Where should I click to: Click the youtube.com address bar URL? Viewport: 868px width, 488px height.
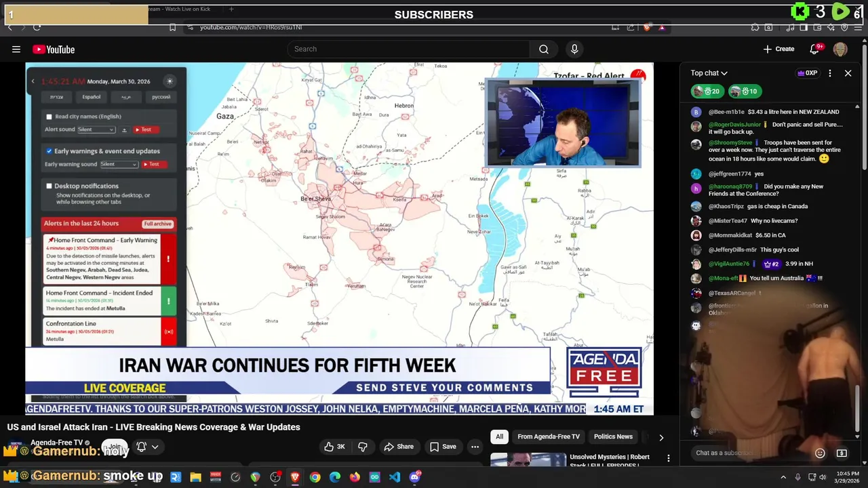[x=251, y=27]
